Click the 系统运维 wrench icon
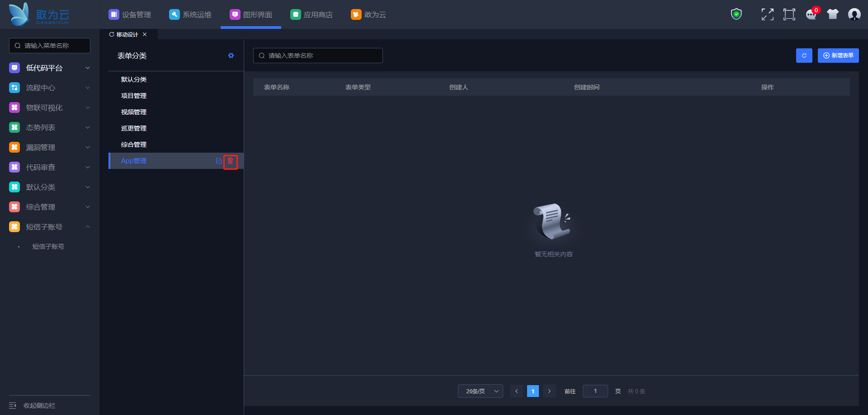This screenshot has width=868, height=415. (x=174, y=14)
